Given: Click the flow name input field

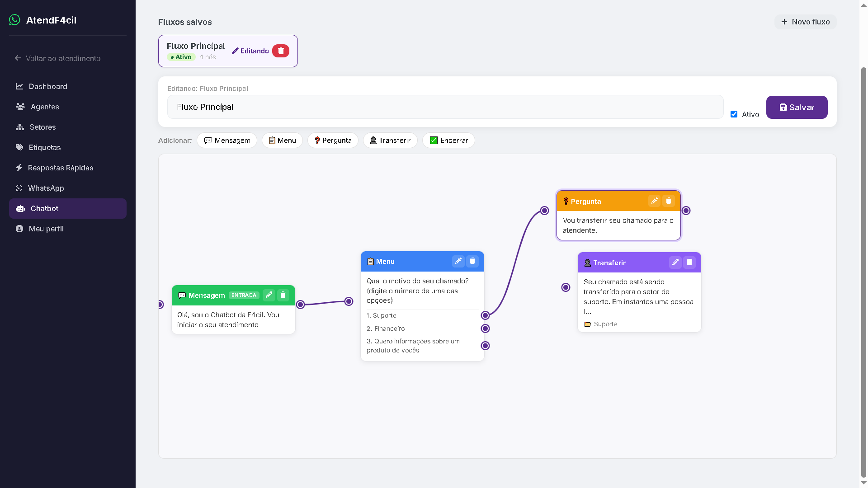Looking at the screenshot, I should click(445, 107).
